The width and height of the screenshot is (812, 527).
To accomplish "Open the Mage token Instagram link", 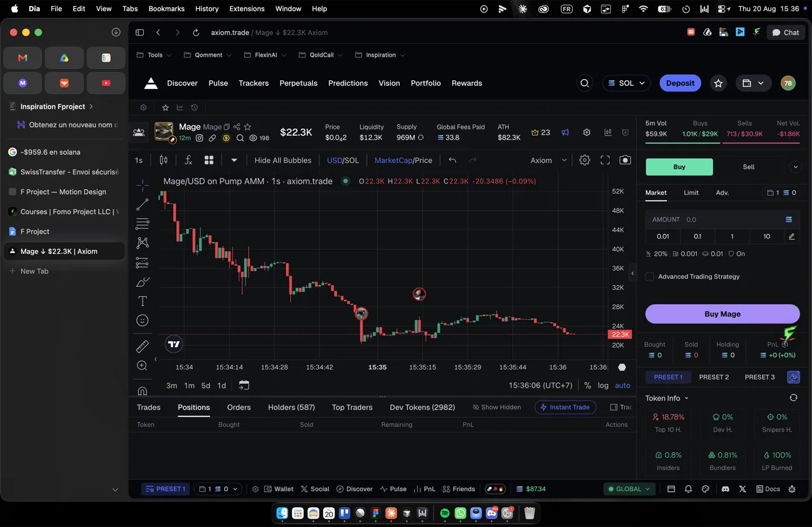I will [199, 138].
